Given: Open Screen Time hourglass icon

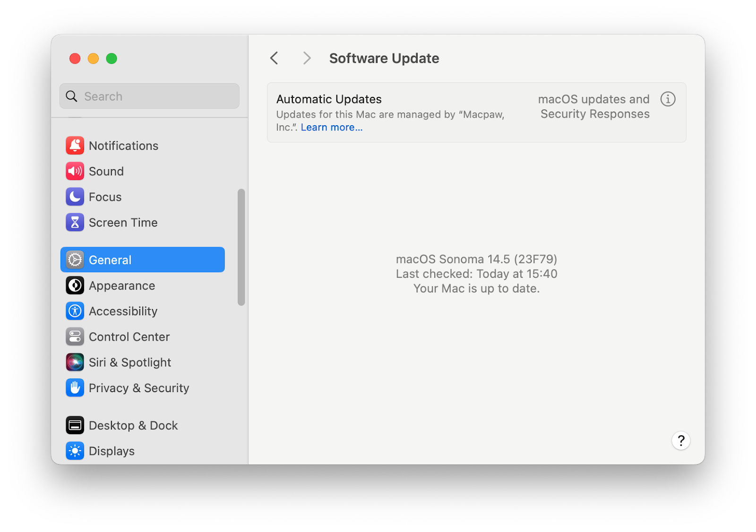Looking at the screenshot, I should tap(75, 222).
